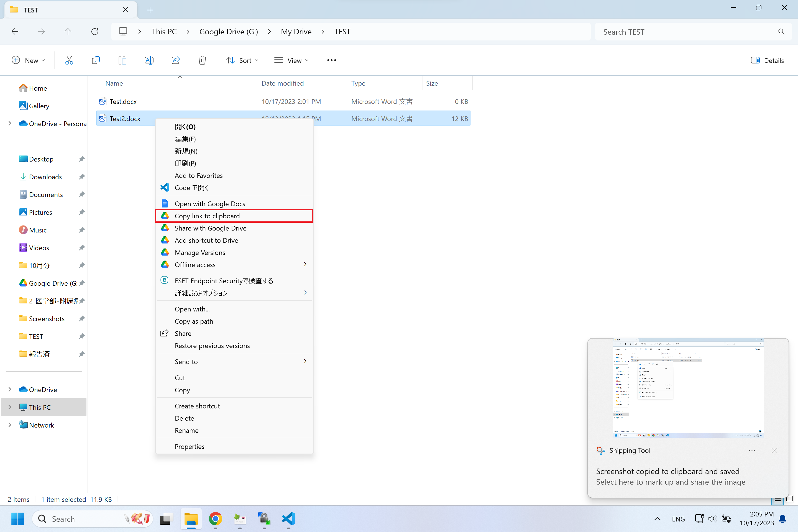Click the PC monitor icon in address bar
This screenshot has width=798, height=532.
(123, 32)
